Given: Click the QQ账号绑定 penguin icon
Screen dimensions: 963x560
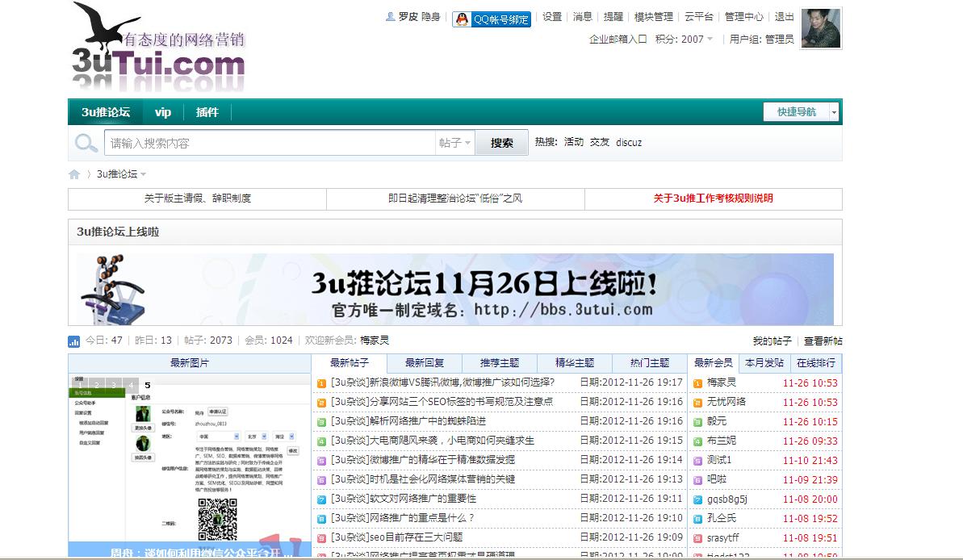Looking at the screenshot, I should click(462, 19).
